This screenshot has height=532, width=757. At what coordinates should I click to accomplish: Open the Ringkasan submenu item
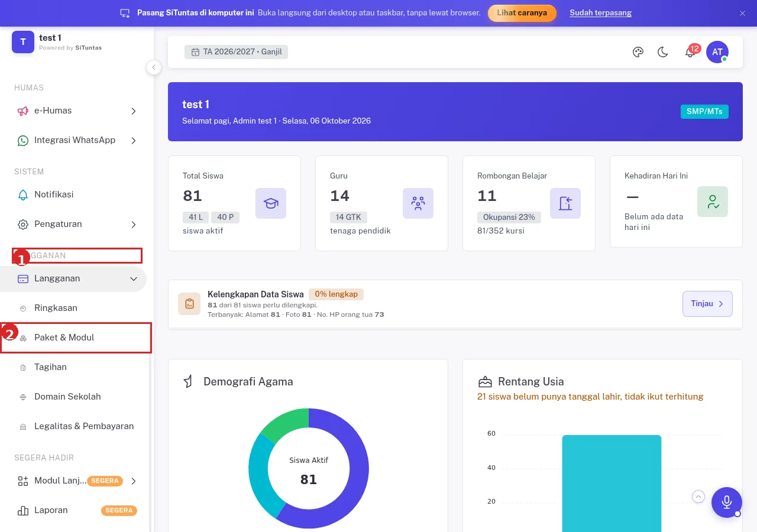coord(73,308)
